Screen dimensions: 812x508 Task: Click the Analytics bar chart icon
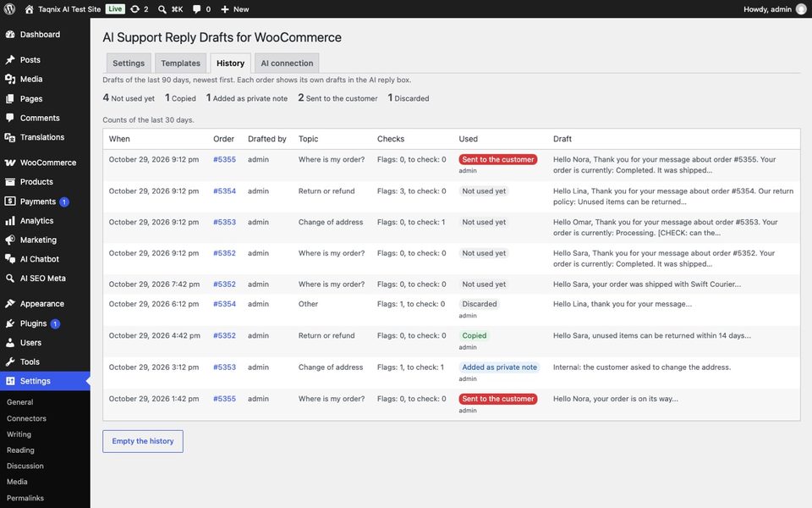10,220
